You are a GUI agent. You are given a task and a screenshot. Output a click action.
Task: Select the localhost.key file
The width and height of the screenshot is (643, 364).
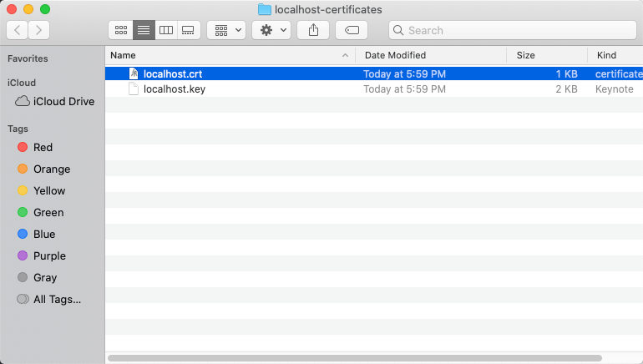click(374, 89)
